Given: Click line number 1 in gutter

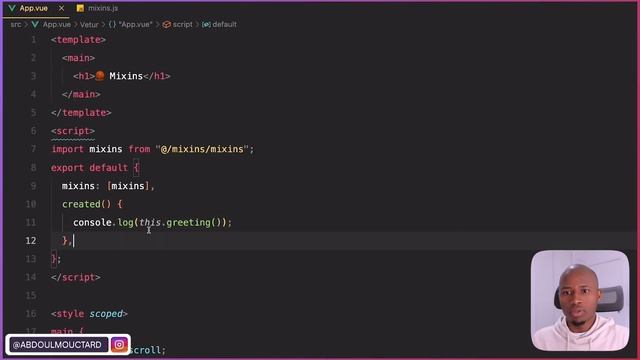Looking at the screenshot, I should click(x=33, y=40).
